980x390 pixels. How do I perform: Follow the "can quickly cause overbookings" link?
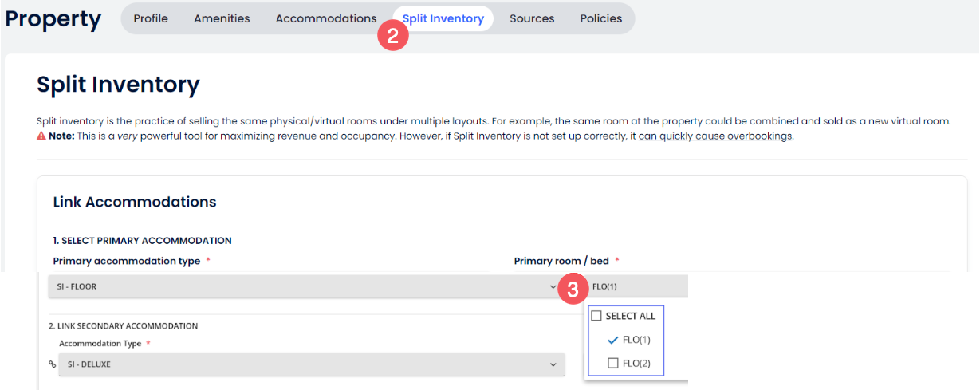point(715,136)
